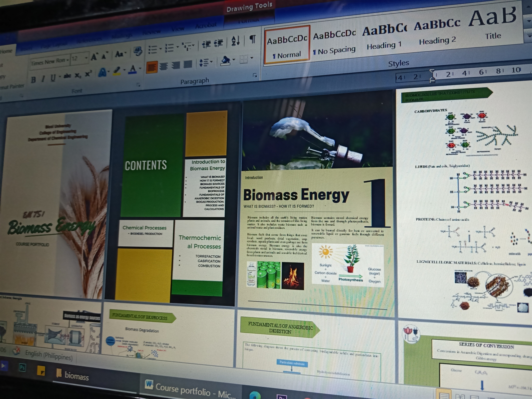Screen dimensions: 532x399
Task: Click the "CONTENTS" heading text
Action: (x=146, y=166)
